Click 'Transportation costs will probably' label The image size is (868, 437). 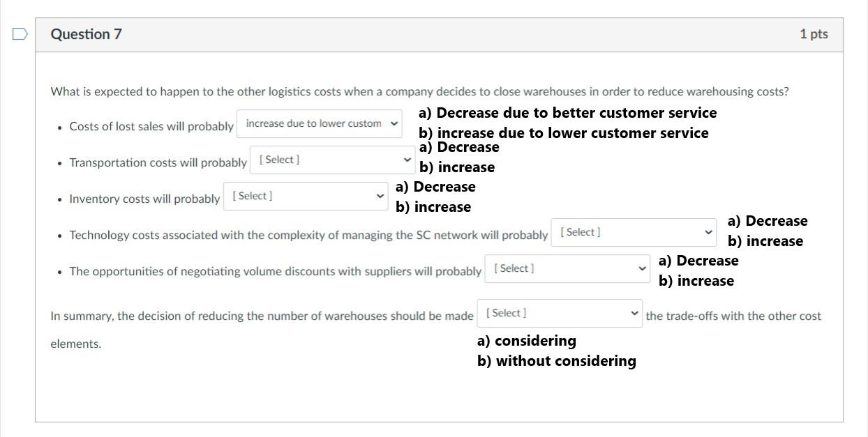click(x=158, y=163)
